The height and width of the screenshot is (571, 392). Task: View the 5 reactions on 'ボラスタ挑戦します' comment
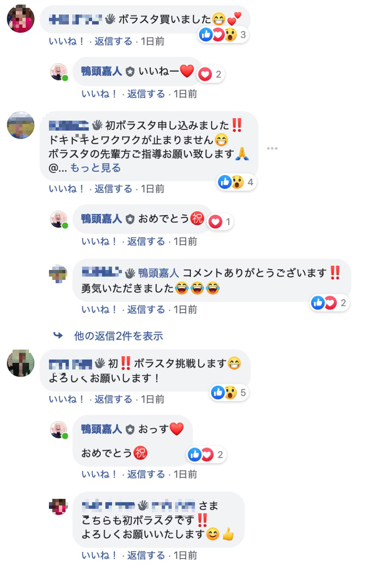(230, 393)
